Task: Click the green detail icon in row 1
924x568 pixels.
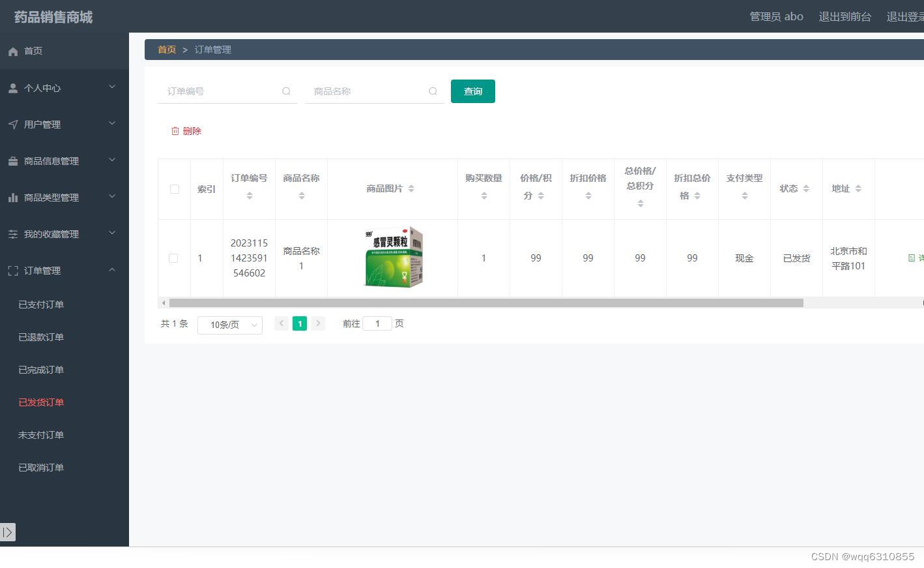Action: (x=912, y=258)
